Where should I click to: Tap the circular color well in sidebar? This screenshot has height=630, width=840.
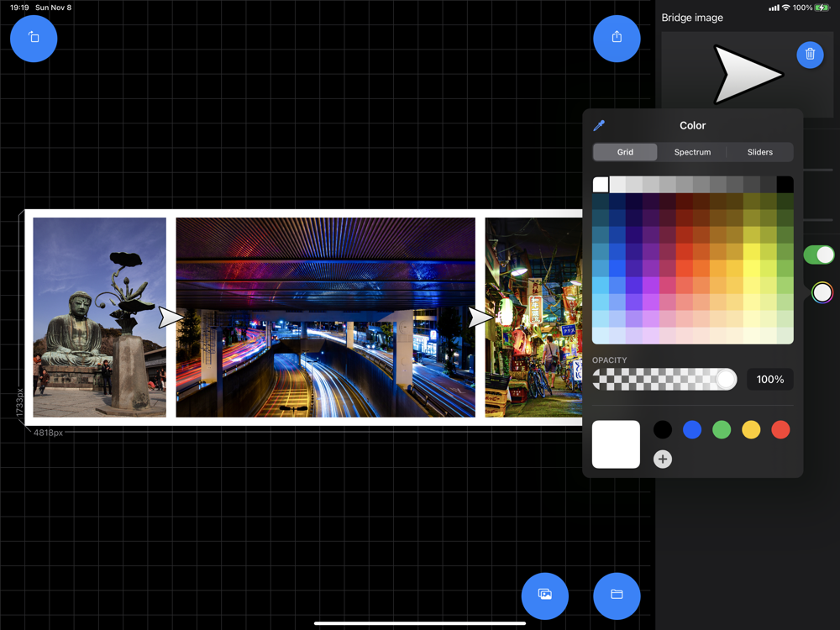click(822, 292)
